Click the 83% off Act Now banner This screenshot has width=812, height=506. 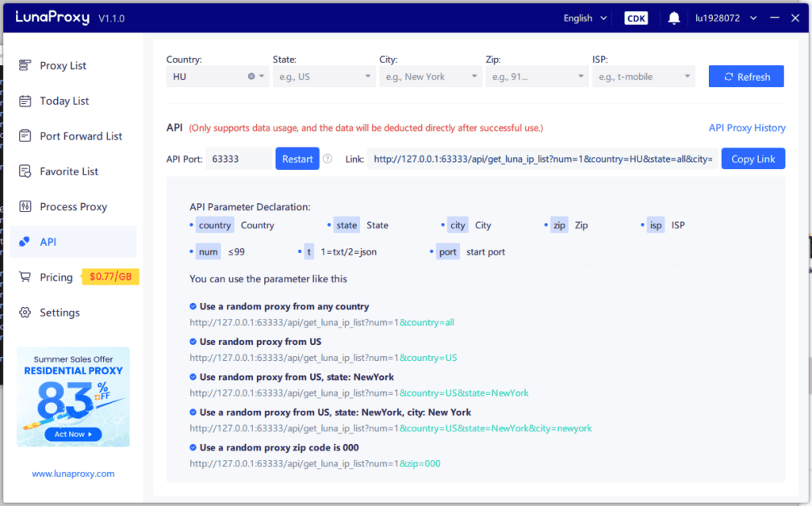pos(73,434)
